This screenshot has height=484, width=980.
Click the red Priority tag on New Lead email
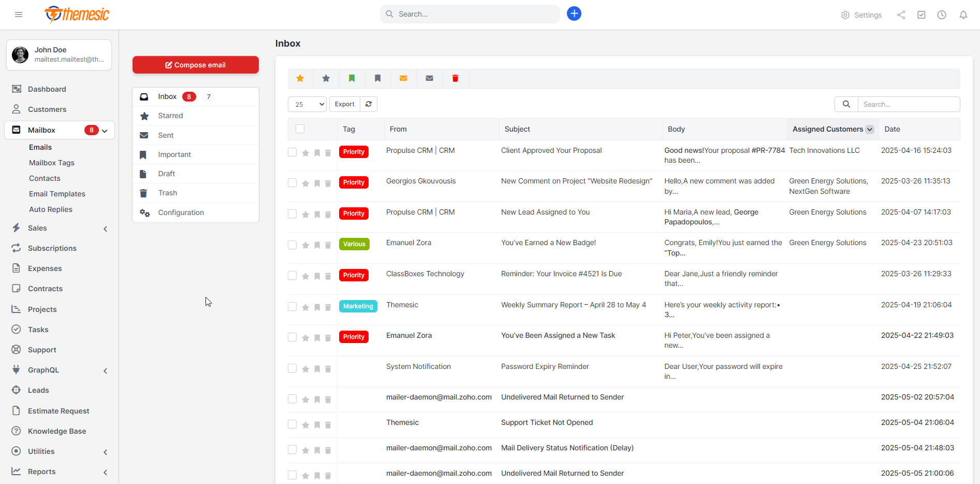[x=354, y=213]
